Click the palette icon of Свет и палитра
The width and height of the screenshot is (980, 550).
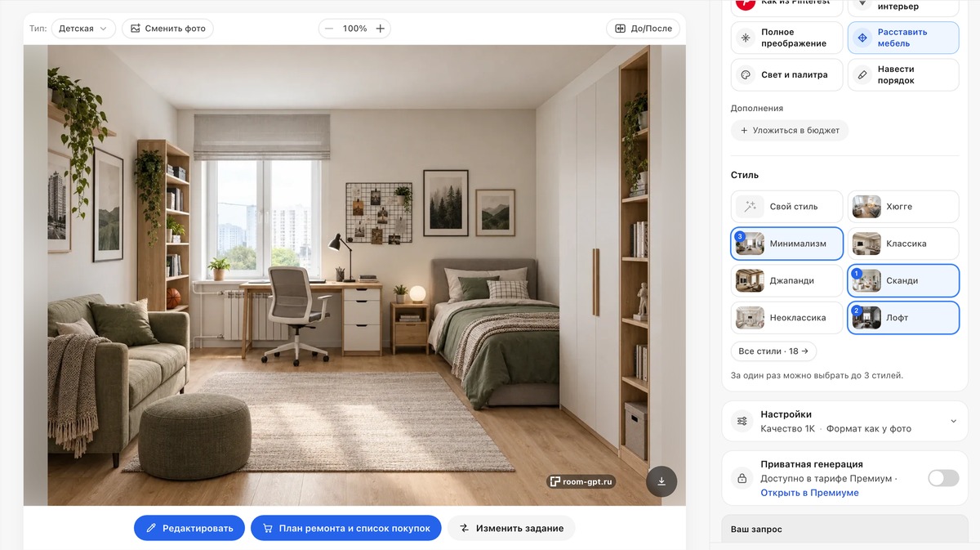tap(746, 75)
